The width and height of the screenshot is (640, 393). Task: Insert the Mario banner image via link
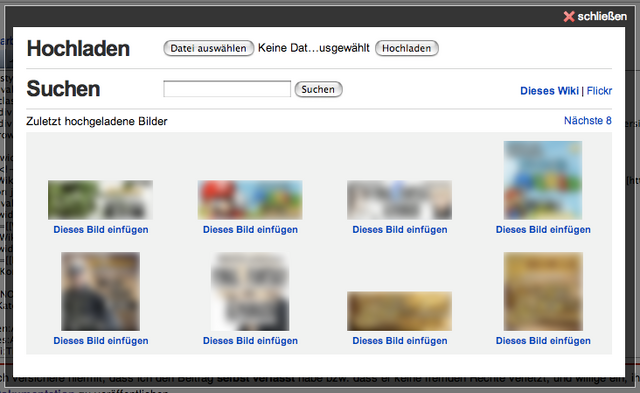pyautogui.click(x=250, y=230)
